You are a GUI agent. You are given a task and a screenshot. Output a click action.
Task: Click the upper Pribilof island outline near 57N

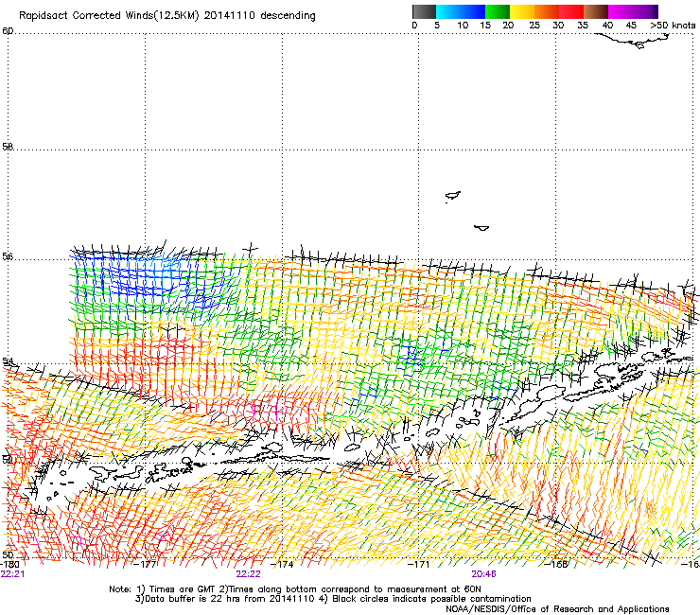click(453, 196)
